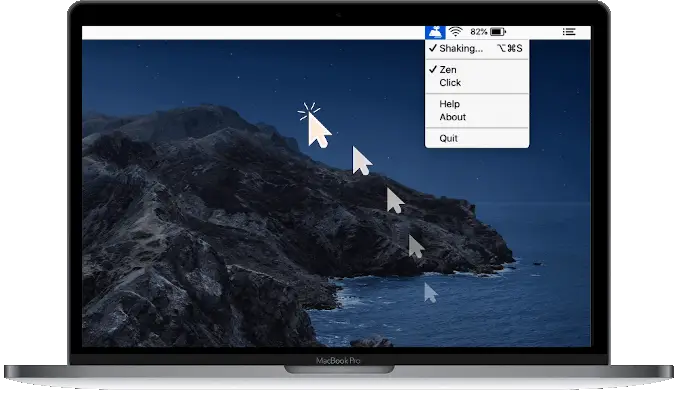Viewport: 680px width, 395px height.
Task: Click the faint cursor over the ocean
Action: [430, 293]
